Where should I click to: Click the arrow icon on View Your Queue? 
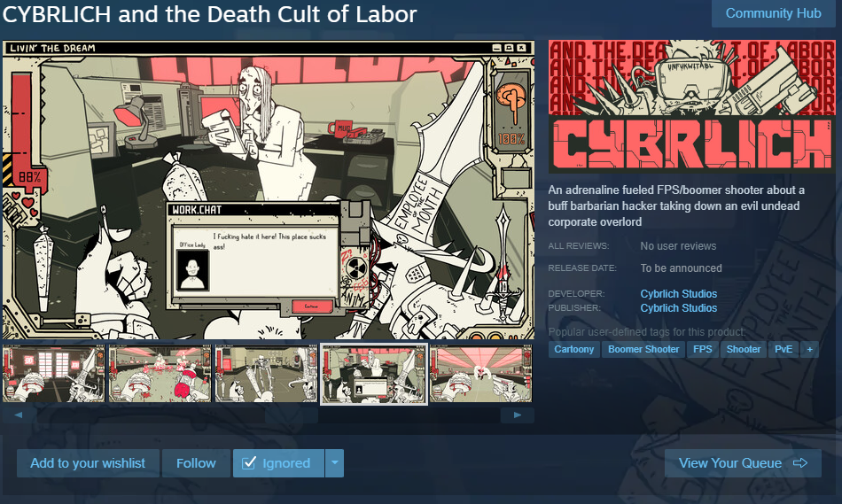(800, 462)
